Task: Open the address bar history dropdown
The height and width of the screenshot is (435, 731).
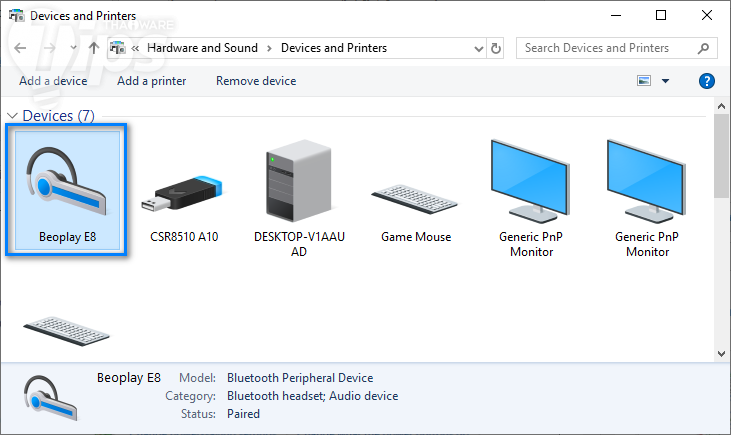Action: coord(476,48)
